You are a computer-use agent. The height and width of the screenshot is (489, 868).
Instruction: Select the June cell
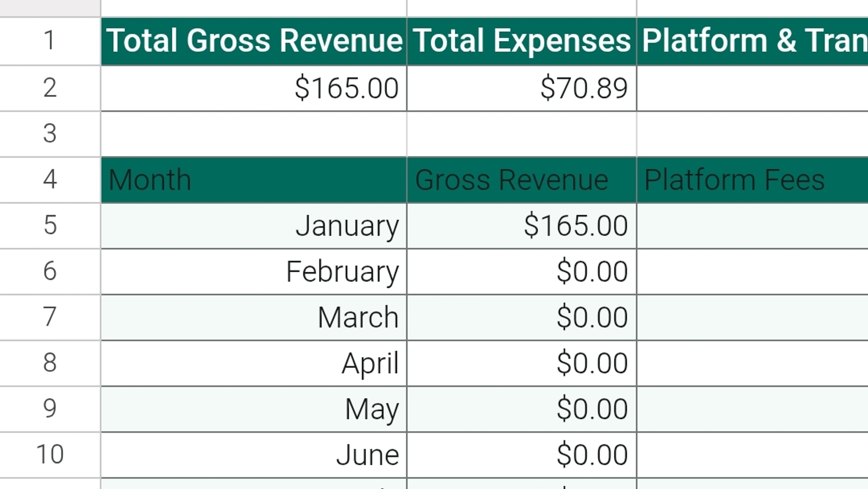click(x=254, y=455)
